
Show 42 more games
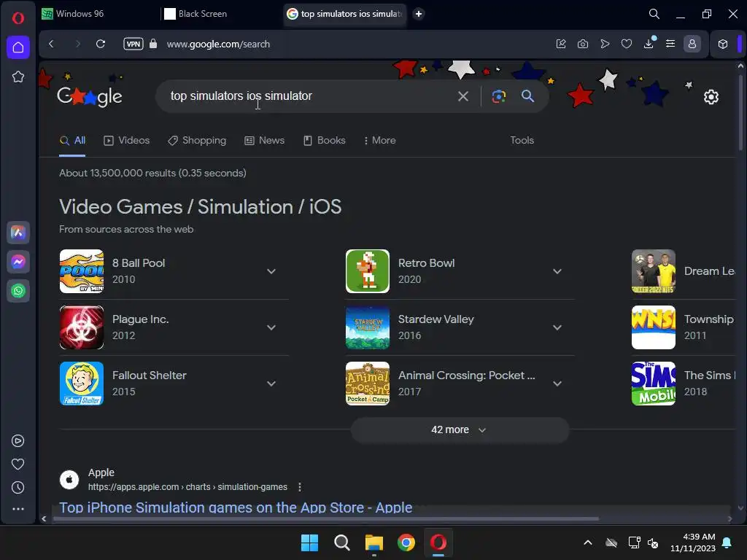coord(460,430)
